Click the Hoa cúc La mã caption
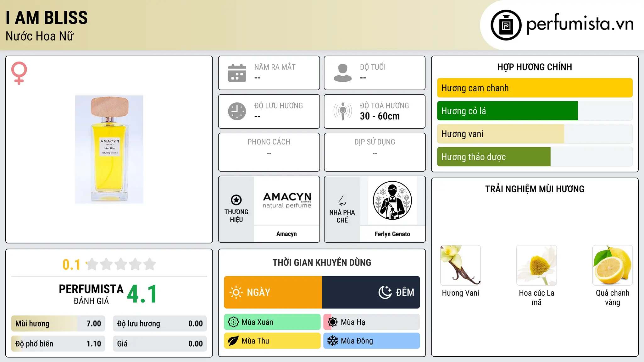Screen dimensions: 644x362 click(536, 298)
